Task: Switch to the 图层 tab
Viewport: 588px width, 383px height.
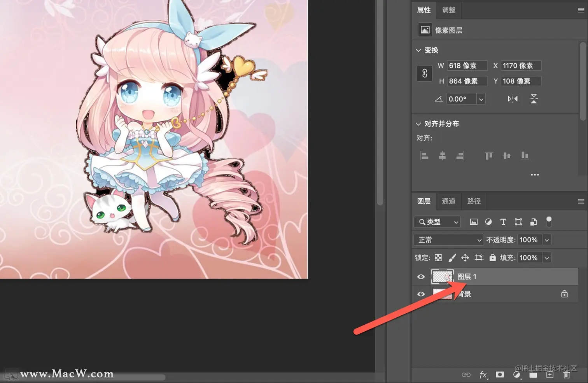Action: click(x=424, y=201)
